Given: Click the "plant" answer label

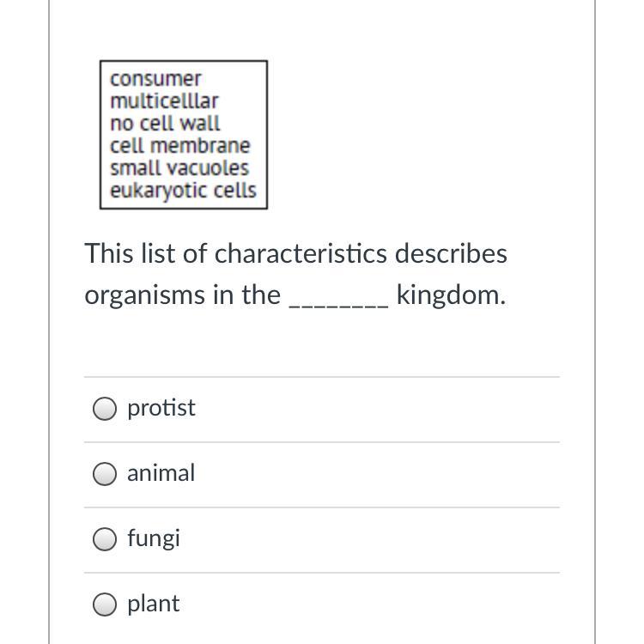Looking at the screenshot, I should pyautogui.click(x=154, y=604).
